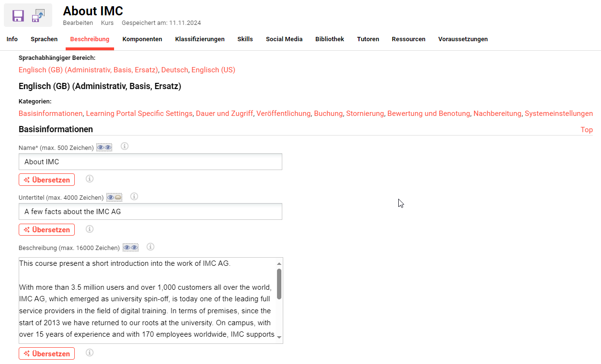Image resolution: width=601 pixels, height=364 pixels.
Task: Toggle visibility eyes for the Name field
Action: pyautogui.click(x=104, y=148)
